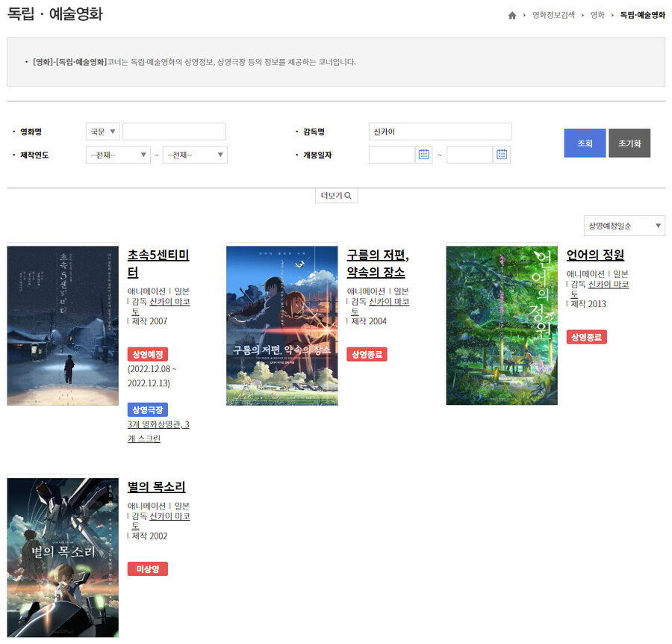Click the 미상영 badge for 별의 목소리

[x=147, y=569]
